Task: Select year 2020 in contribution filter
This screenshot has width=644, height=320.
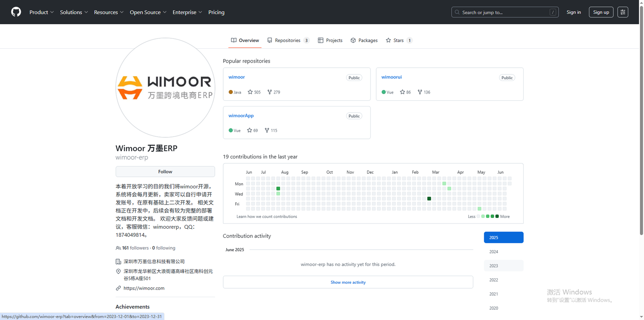Action: [504, 308]
